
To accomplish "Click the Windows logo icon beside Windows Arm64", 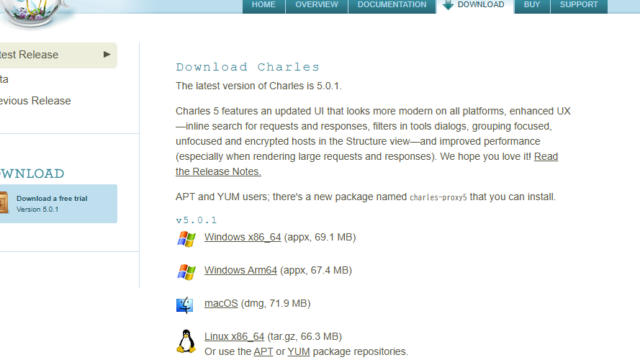I will coord(186,272).
